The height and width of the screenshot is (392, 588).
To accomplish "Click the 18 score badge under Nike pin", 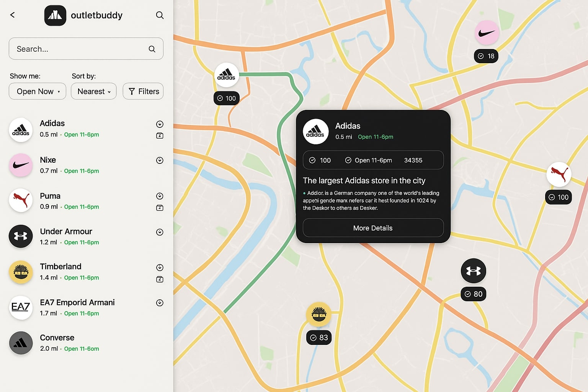I will click(486, 56).
